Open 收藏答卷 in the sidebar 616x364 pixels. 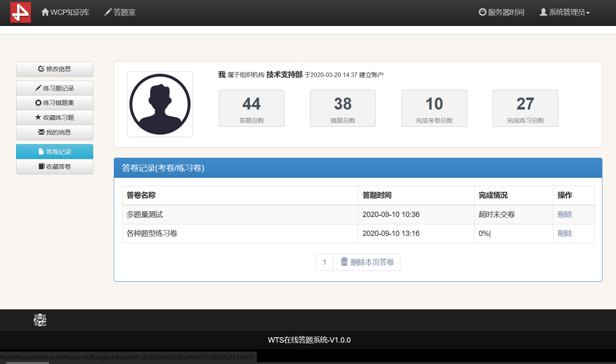(x=54, y=167)
